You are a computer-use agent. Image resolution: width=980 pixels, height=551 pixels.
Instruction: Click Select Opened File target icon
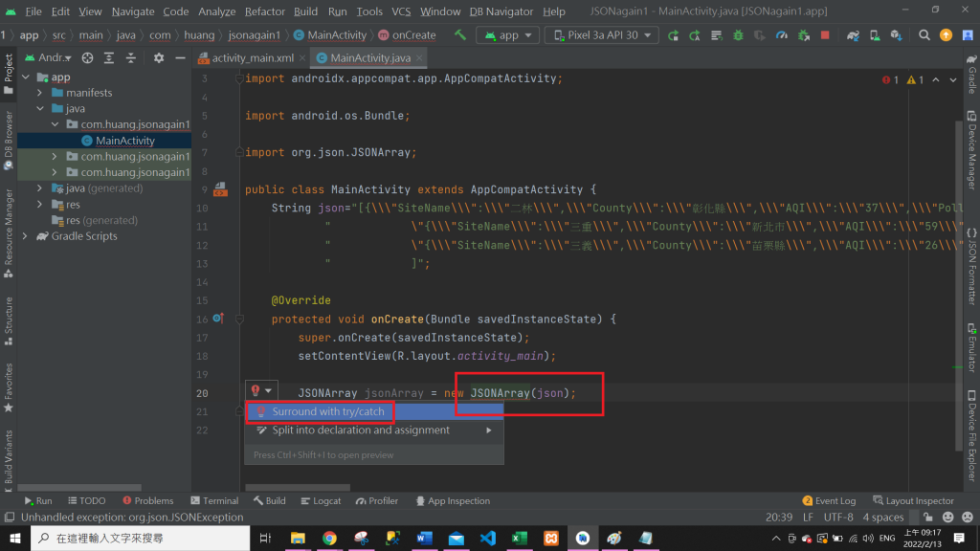click(87, 57)
